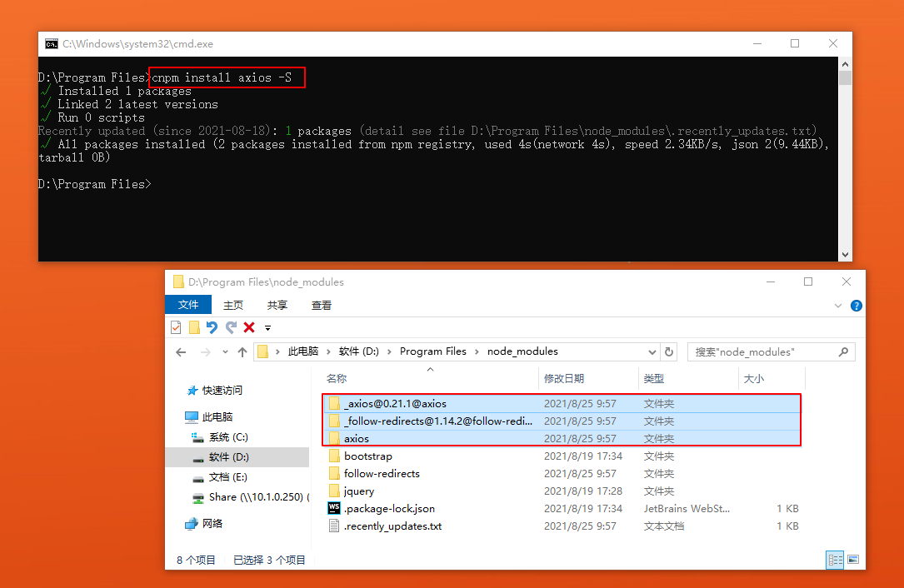Viewport: 904px width, 588px height.
Task: Sort files by 名称 column
Action: click(x=337, y=379)
